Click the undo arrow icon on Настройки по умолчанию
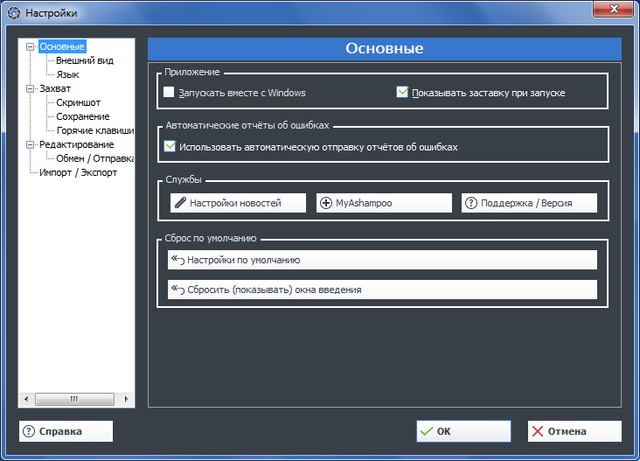Viewport: 640px width, 461px height. point(178,260)
